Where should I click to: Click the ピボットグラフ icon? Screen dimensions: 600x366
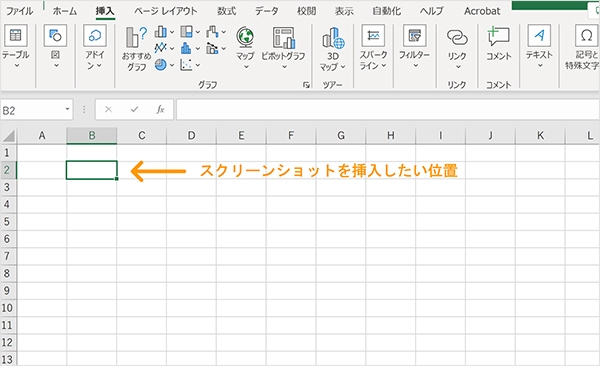pos(283,38)
